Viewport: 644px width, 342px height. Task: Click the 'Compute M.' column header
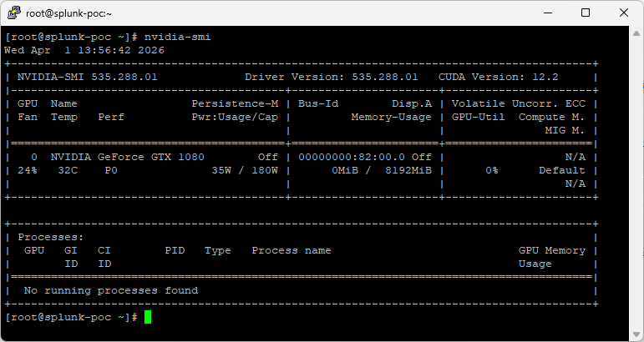point(551,118)
